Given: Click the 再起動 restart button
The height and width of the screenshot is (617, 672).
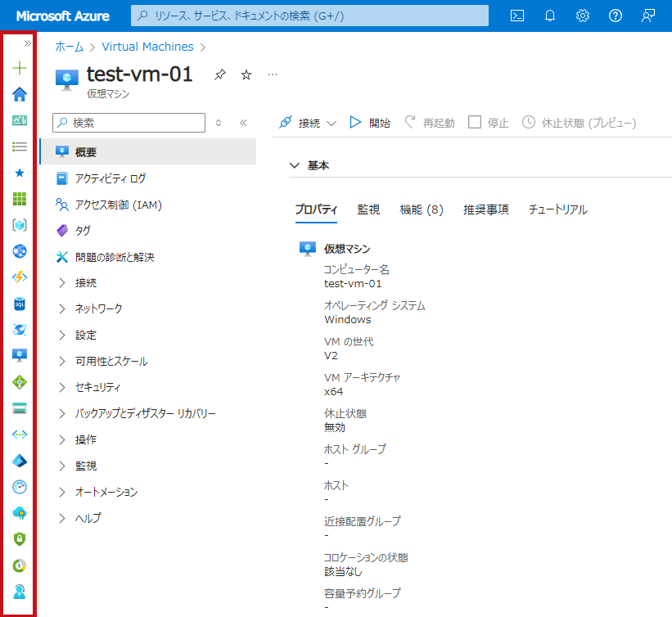Looking at the screenshot, I should (430, 123).
